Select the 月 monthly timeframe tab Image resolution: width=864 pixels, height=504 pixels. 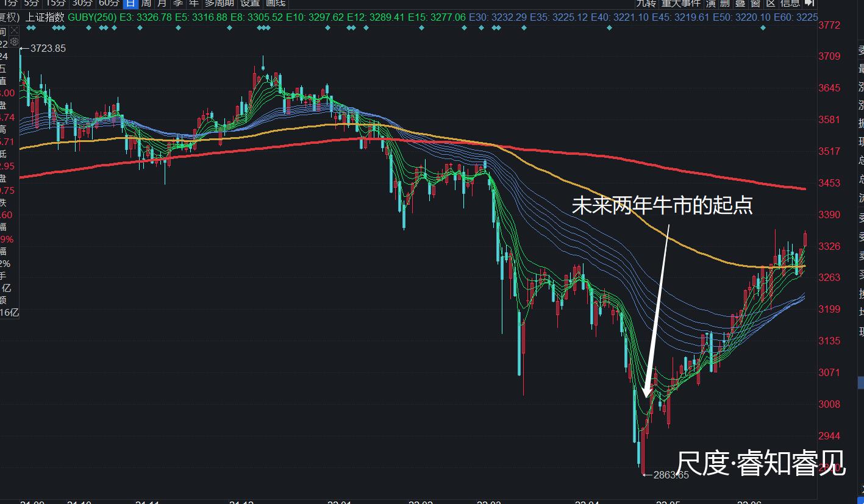pos(162,3)
